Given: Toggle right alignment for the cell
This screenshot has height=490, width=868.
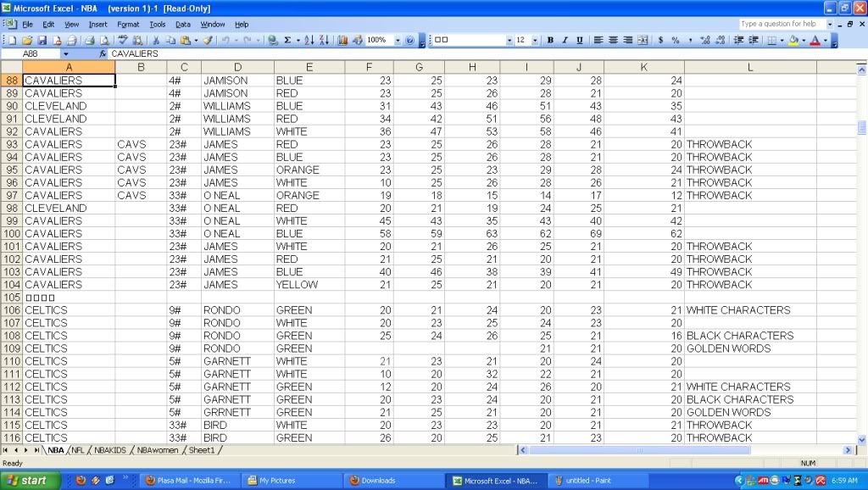Looking at the screenshot, I should [628, 40].
